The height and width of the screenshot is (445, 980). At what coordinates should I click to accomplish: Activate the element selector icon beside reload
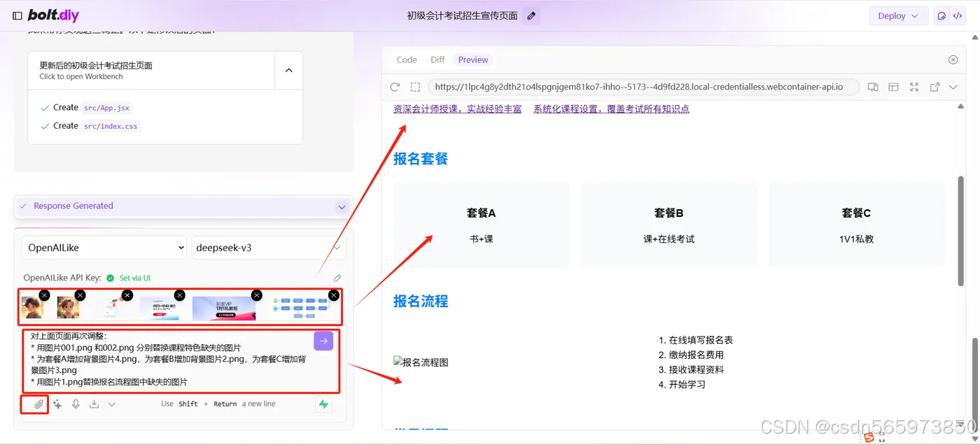pos(415,87)
